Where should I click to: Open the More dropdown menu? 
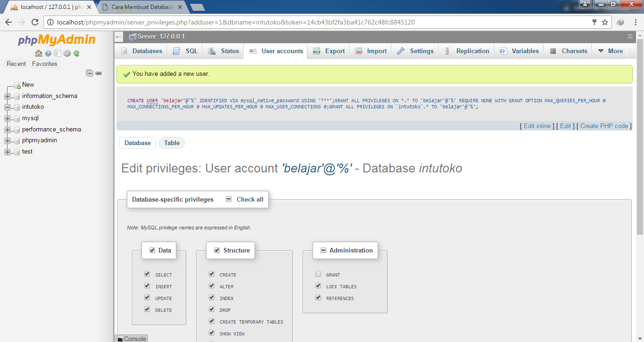pyautogui.click(x=610, y=51)
